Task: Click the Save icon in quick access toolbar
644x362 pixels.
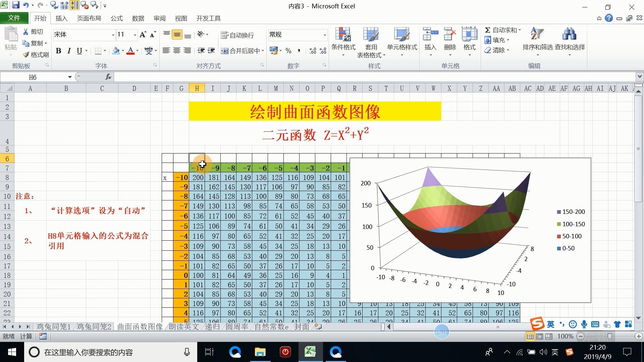Action: point(16,5)
